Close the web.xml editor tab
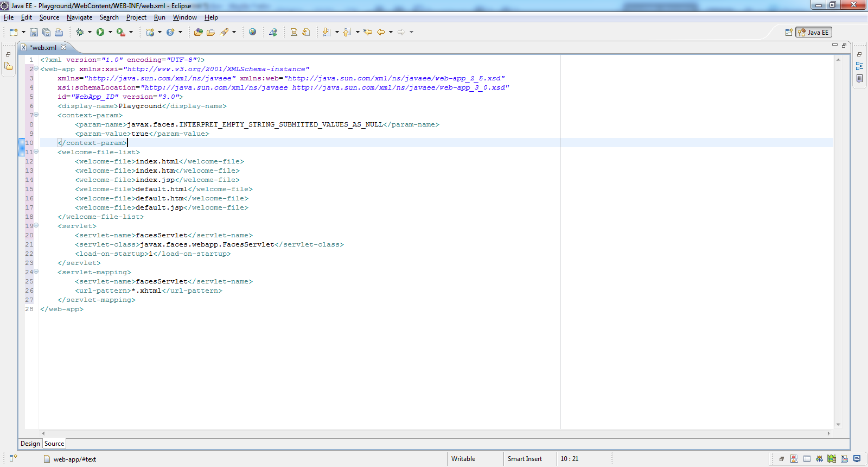Viewport: 868px width, 467px height. (63, 47)
